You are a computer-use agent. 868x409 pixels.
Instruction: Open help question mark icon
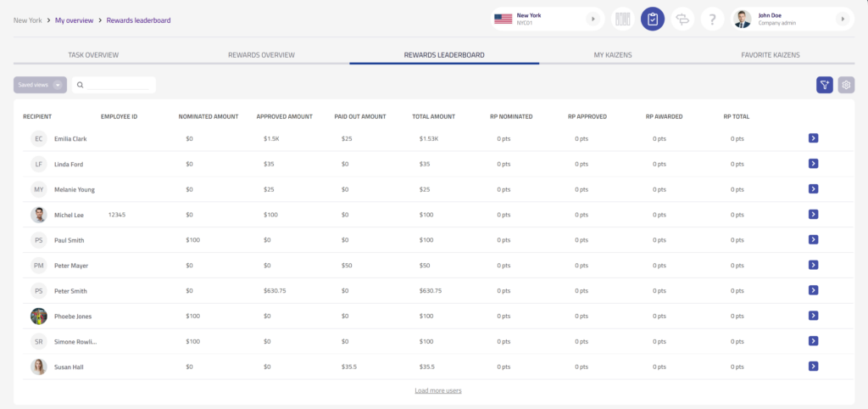point(713,19)
